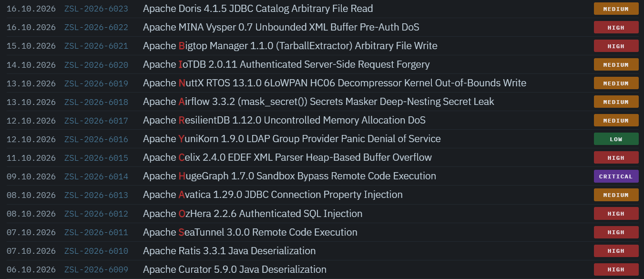Open advisory ID ZSL-2026-6014
The height and width of the screenshot is (279, 644).
tap(96, 176)
